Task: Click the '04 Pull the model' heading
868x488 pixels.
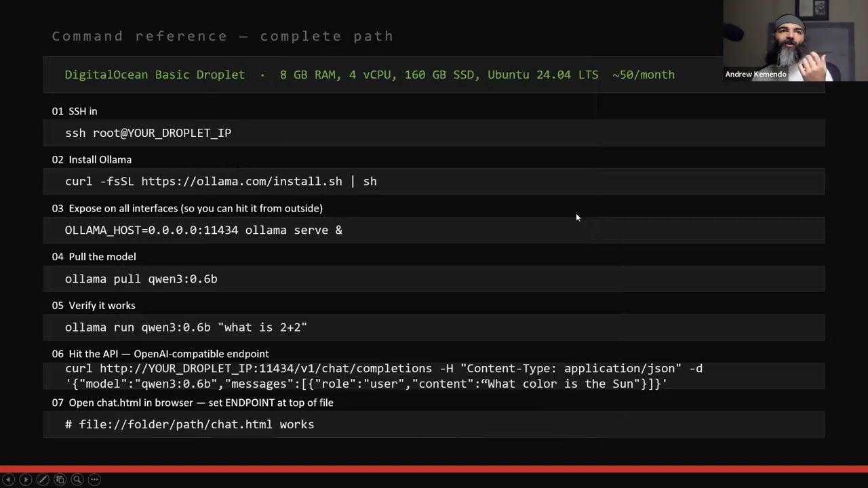Action: pos(94,257)
